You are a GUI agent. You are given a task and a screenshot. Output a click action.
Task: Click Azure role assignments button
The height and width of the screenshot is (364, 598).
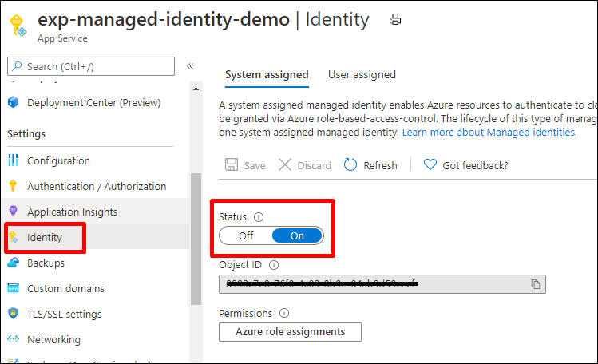pos(291,332)
